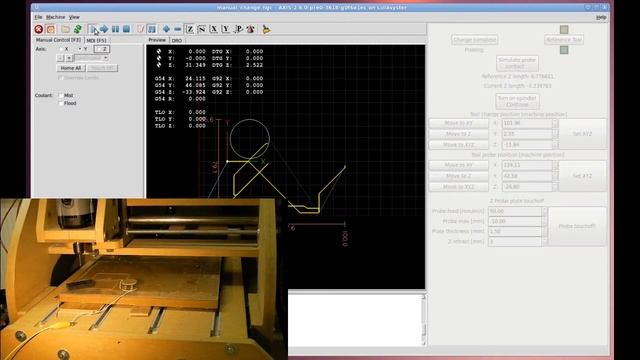Click stepper arrows of tool change X field
The height and width of the screenshot is (360, 640).
pos(555,123)
